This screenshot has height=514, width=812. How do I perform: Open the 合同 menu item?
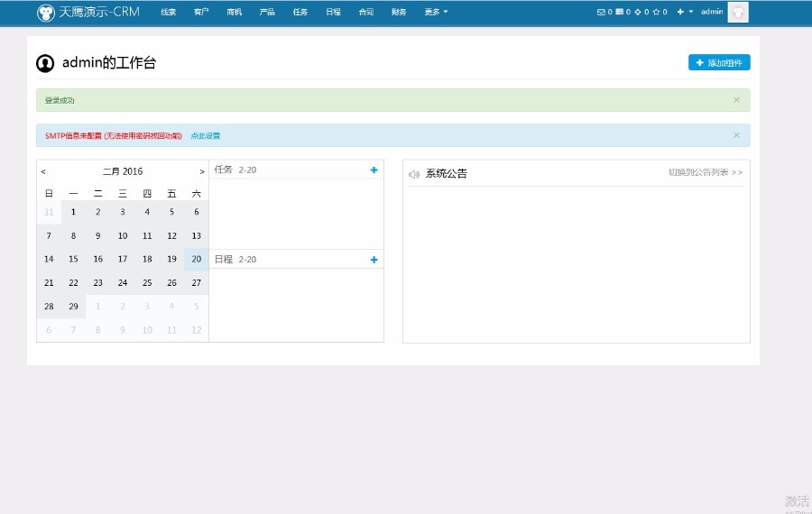(x=365, y=12)
